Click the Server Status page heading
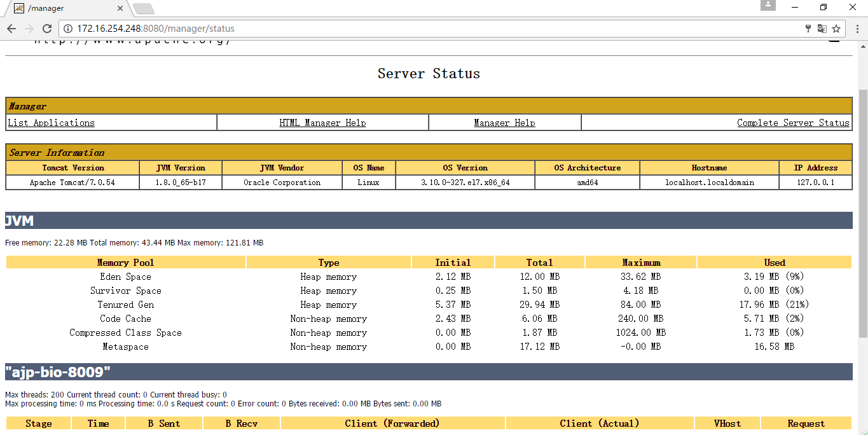This screenshot has width=868, height=435. click(429, 74)
